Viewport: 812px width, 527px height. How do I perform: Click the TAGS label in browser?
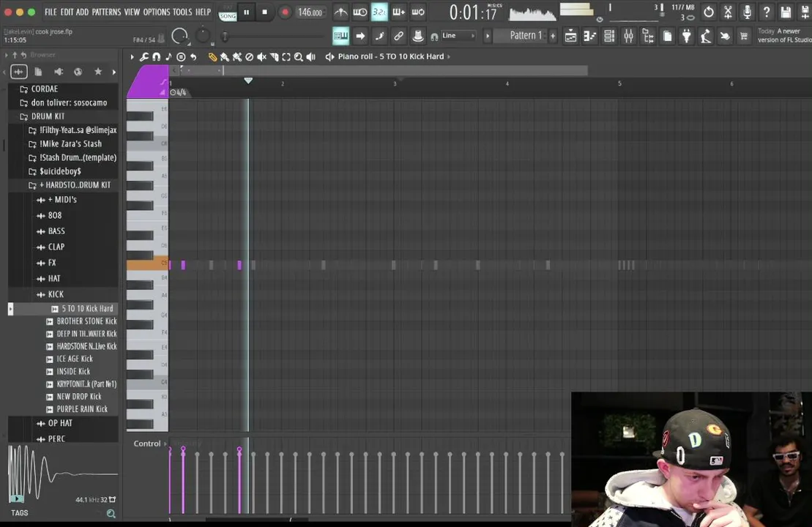tap(20, 513)
